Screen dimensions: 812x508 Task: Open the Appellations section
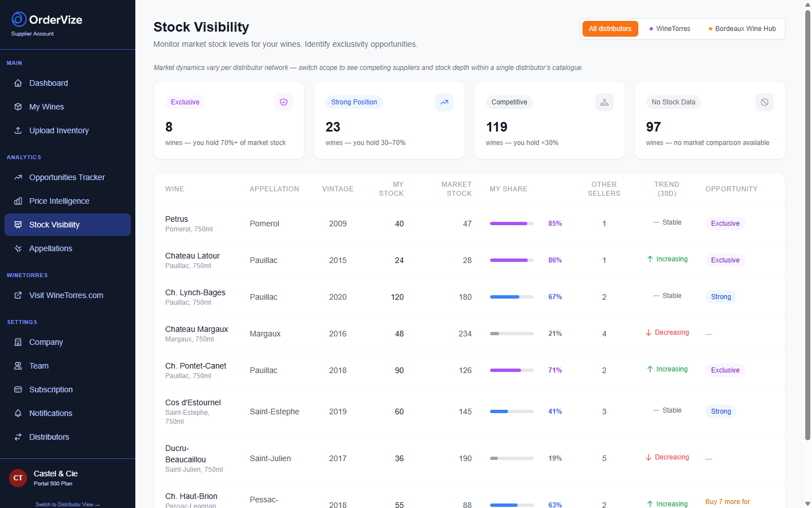68,248
